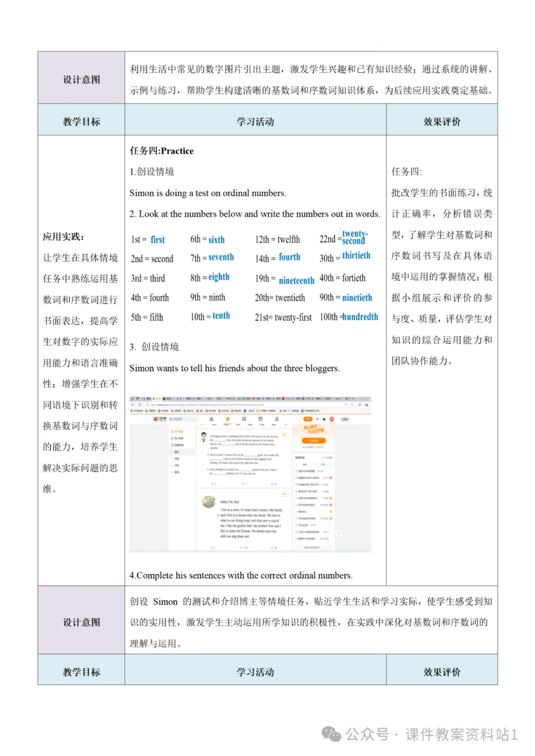Click "Hello! I'm Neil." post in embedded screenshot
This screenshot has height=756, width=535.
coord(245,518)
